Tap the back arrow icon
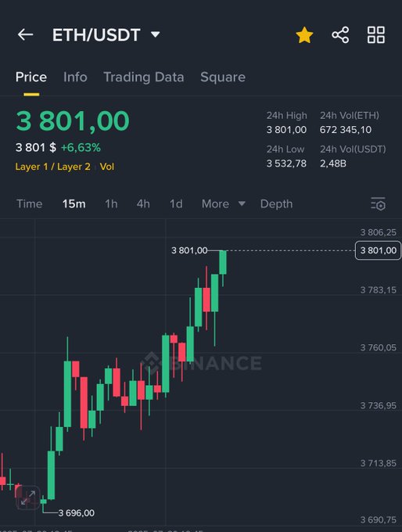Screen dimensions: 402x532 coord(26,34)
